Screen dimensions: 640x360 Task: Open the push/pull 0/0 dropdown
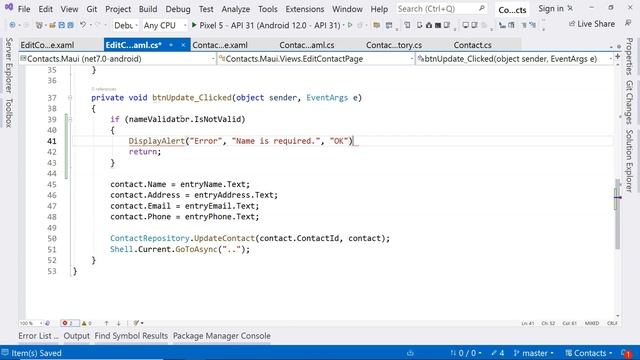pos(466,353)
